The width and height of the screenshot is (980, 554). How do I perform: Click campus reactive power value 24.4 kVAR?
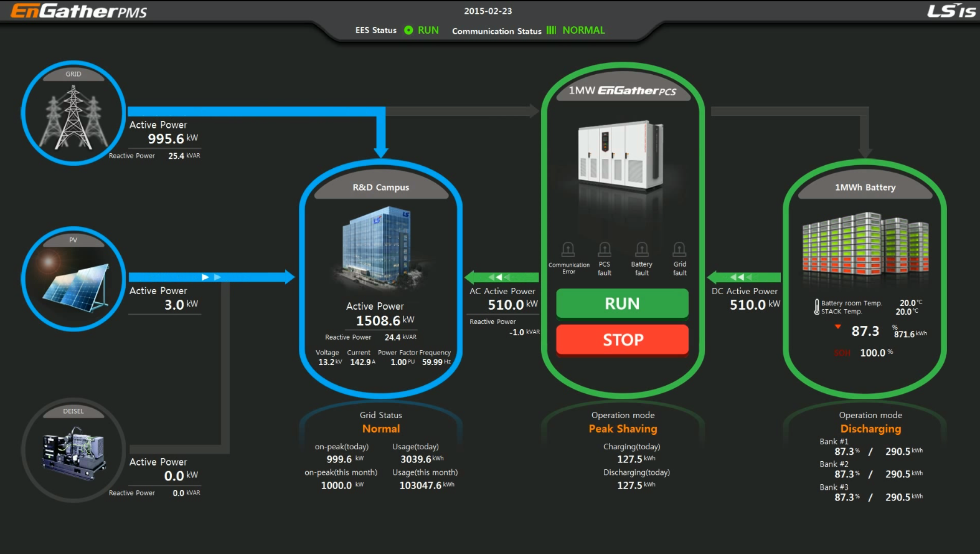tap(400, 337)
